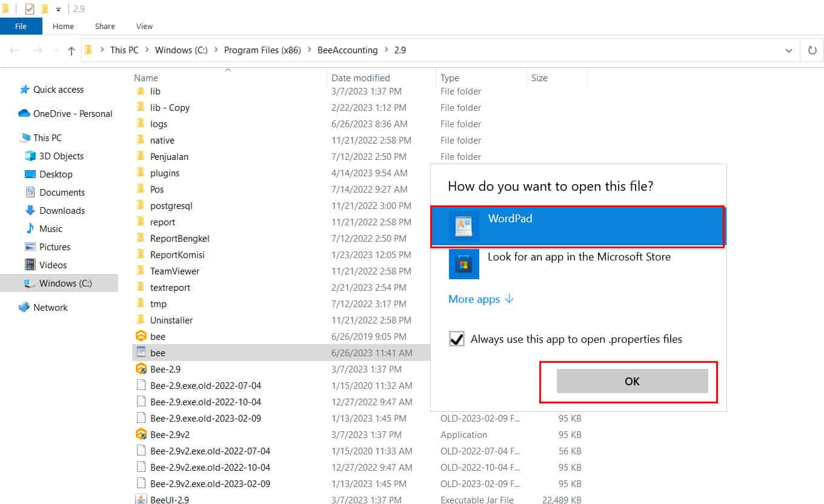Go up one folder level
Image resolution: width=824 pixels, height=504 pixels.
[x=71, y=50]
